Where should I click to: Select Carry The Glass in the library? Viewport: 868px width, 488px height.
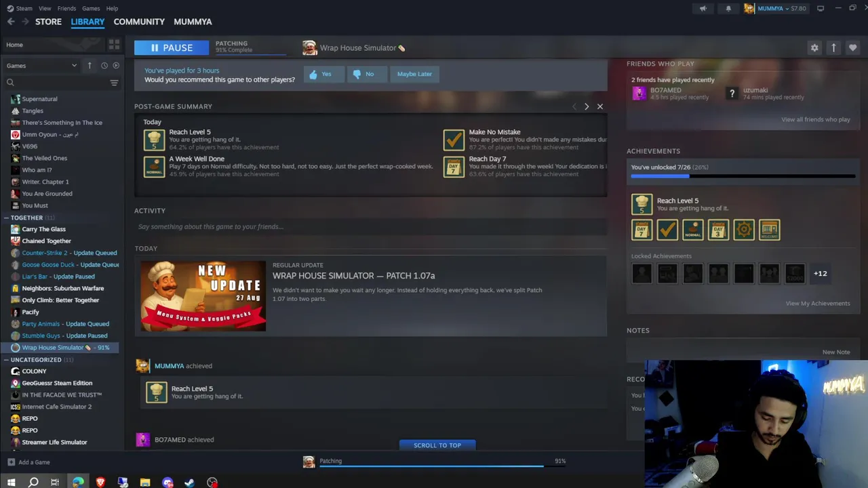point(43,229)
